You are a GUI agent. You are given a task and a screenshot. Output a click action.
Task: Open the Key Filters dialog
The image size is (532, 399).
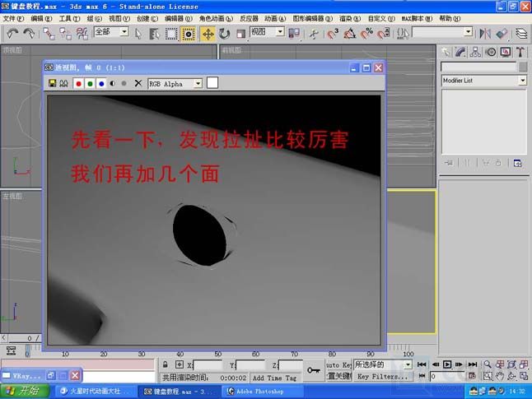point(383,377)
